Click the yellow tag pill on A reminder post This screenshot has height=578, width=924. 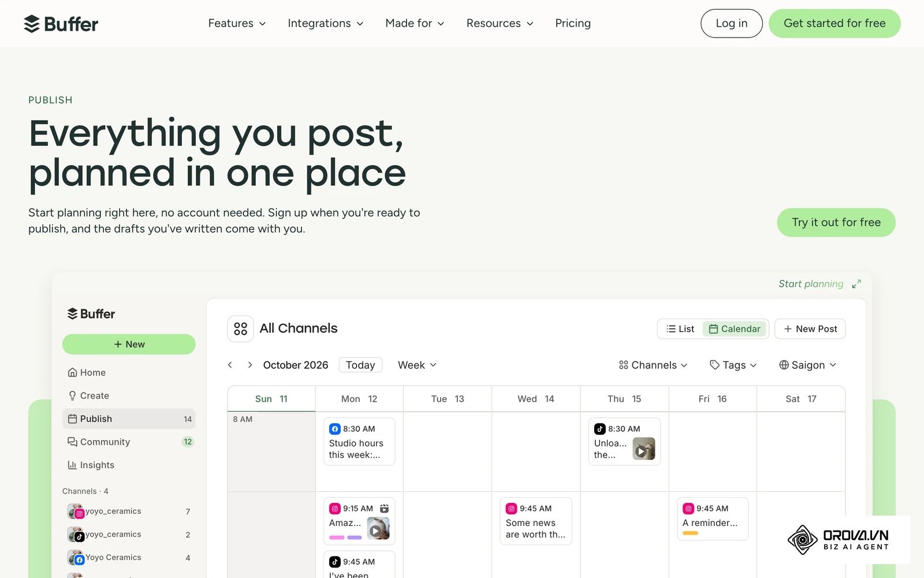[x=690, y=533]
